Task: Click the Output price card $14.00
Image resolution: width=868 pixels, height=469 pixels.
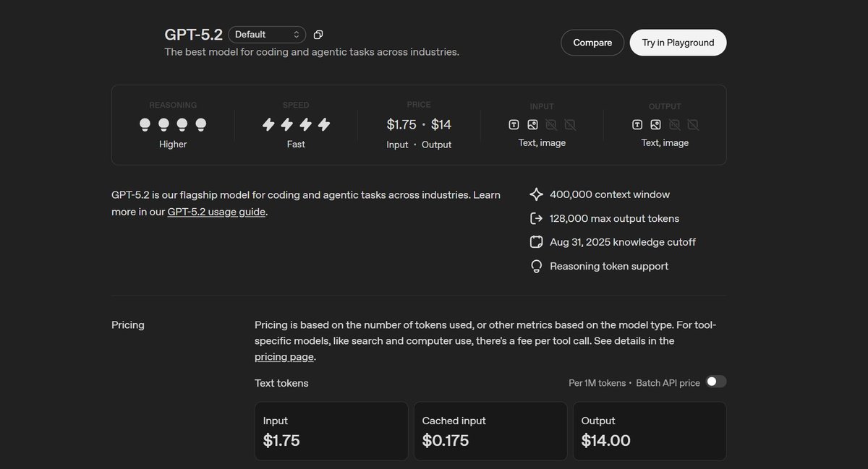Action: click(x=650, y=431)
